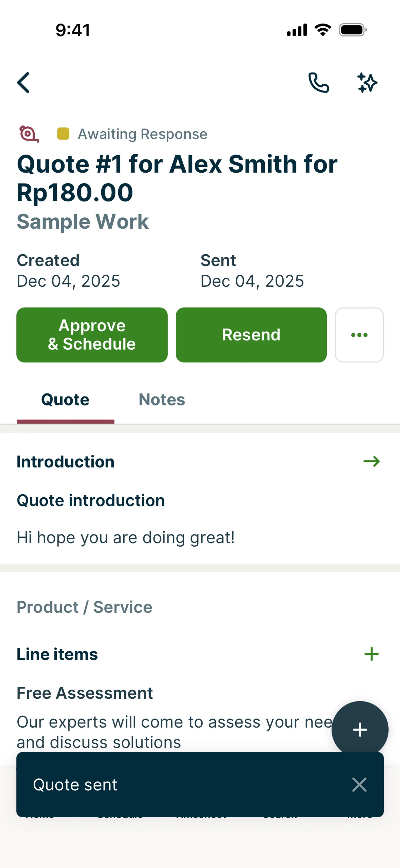The width and height of the screenshot is (400, 868).
Task: Tap the Wi-Fi status icon
Action: pyautogui.click(x=322, y=30)
